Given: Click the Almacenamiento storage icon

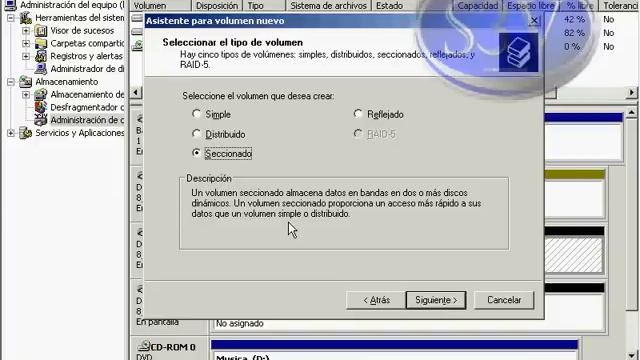Looking at the screenshot, I should 26,82.
